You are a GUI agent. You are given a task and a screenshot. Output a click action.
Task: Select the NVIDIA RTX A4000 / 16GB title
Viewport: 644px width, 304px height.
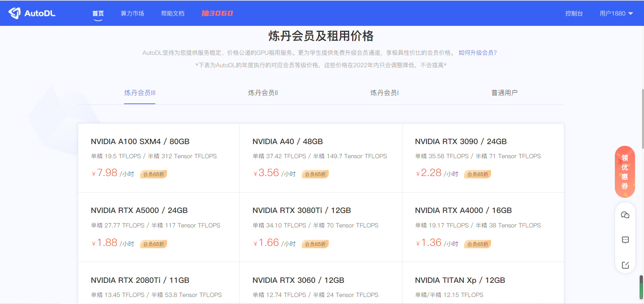pos(463,210)
